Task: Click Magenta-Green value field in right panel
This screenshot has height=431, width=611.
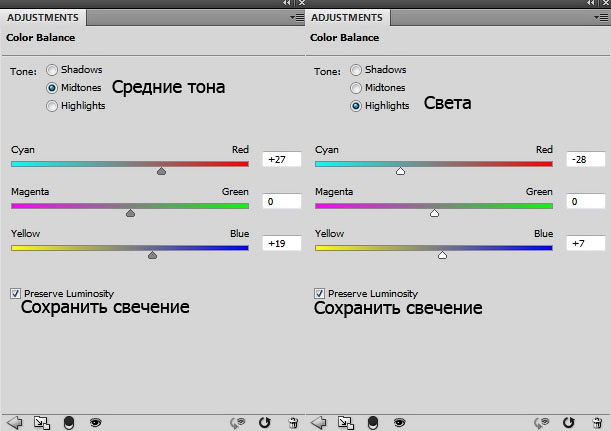Action: pos(586,201)
